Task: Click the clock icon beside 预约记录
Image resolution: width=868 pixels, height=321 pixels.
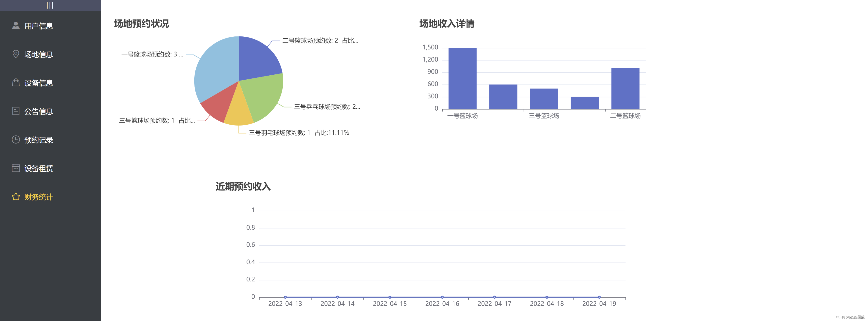Action: 16,140
